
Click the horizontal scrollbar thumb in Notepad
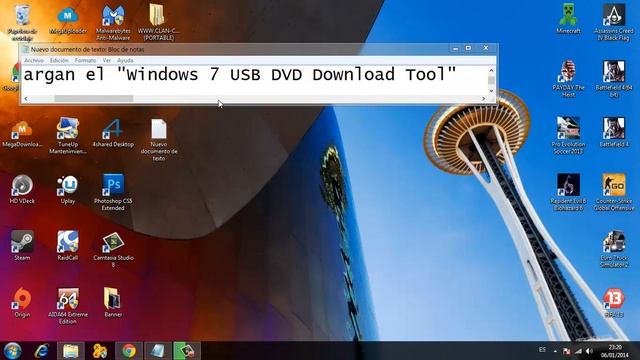[94, 98]
